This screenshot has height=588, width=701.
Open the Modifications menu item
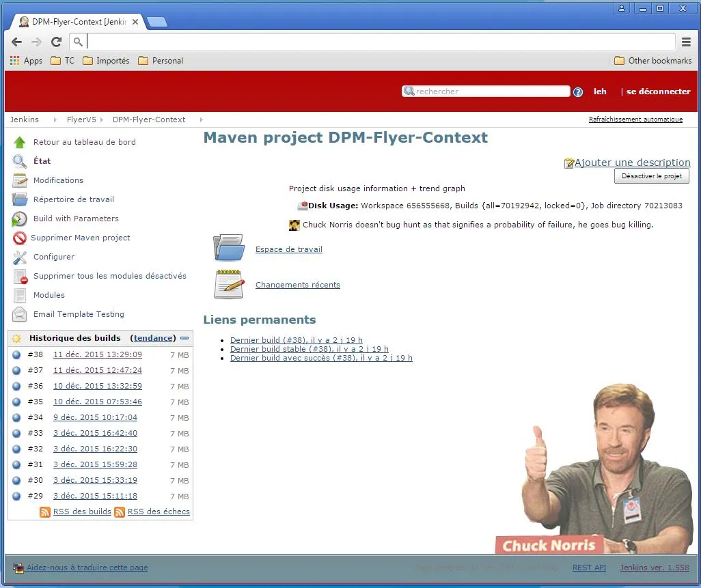58,180
